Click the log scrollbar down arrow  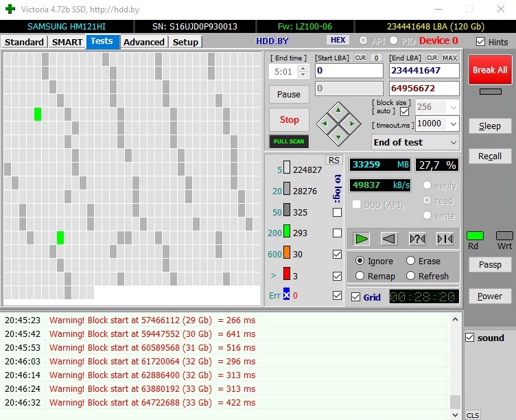[455, 415]
